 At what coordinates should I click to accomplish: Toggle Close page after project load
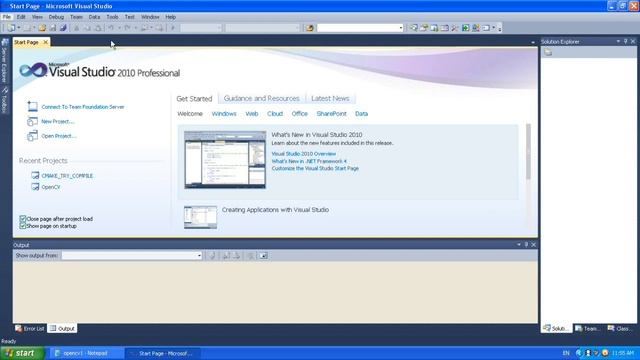(23, 219)
